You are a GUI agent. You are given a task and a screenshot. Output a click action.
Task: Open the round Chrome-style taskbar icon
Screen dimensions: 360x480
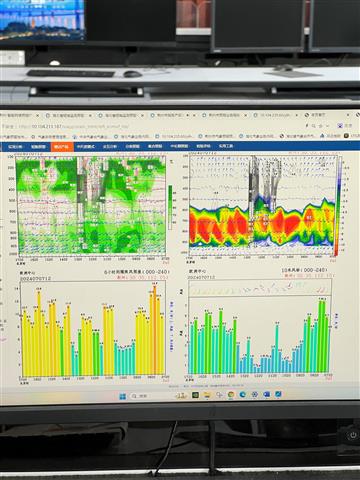pyautogui.click(x=231, y=395)
